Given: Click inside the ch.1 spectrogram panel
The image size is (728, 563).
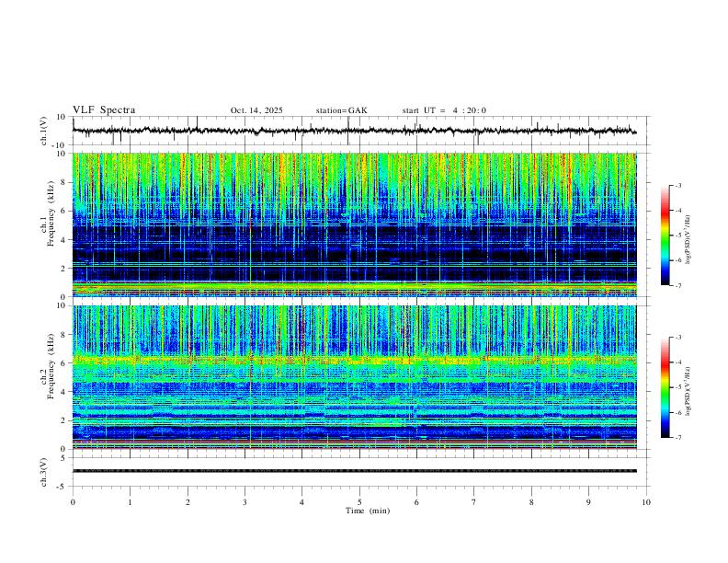Looking at the screenshot, I should (x=354, y=224).
